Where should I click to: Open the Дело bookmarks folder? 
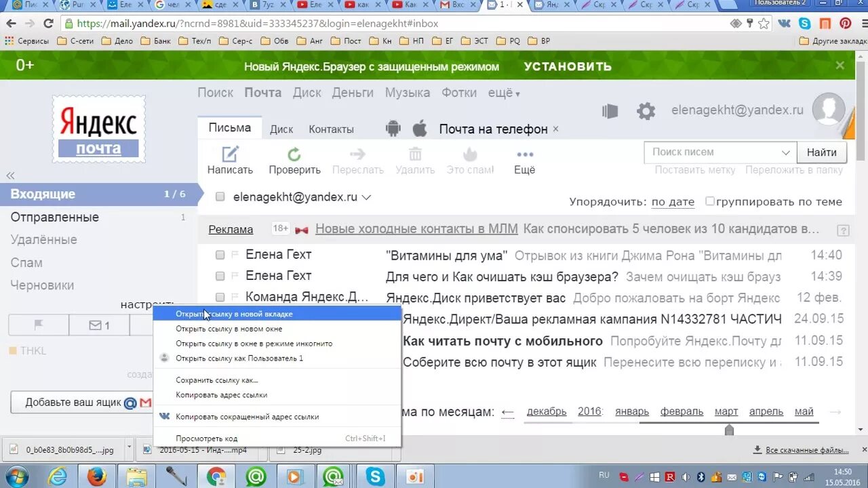(117, 41)
